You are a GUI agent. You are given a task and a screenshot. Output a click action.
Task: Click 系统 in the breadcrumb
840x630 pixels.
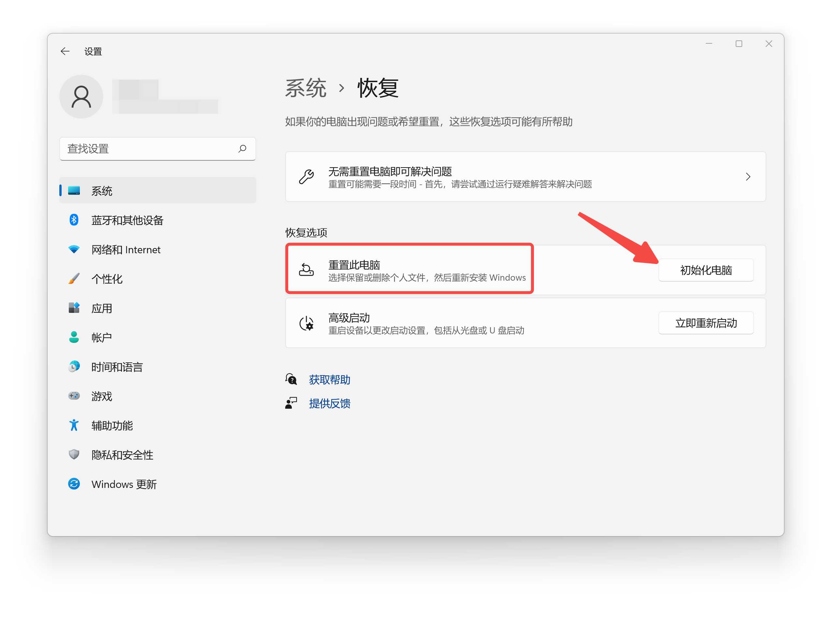306,88
